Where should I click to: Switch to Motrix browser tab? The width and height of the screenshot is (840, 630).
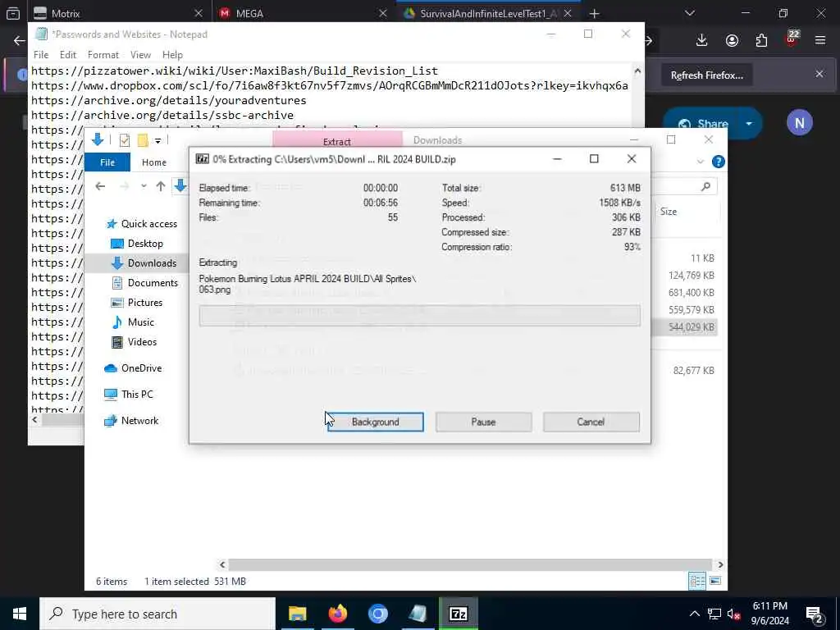[118, 13]
